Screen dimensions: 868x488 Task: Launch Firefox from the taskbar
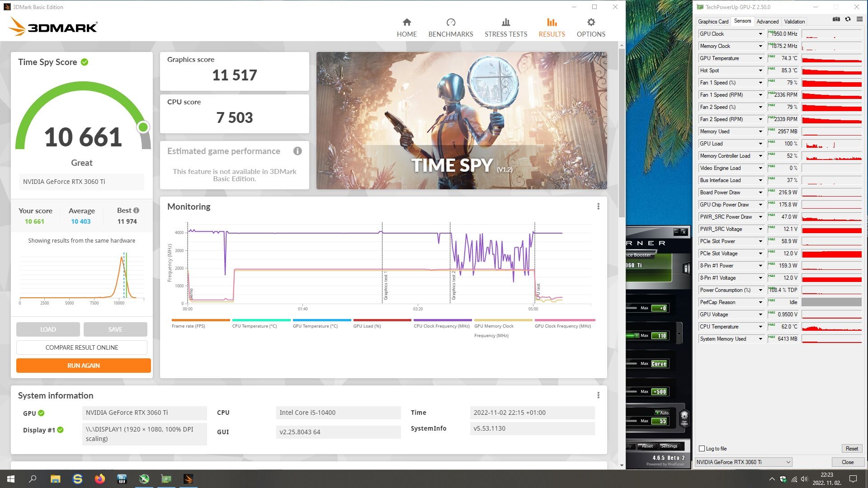(99, 479)
